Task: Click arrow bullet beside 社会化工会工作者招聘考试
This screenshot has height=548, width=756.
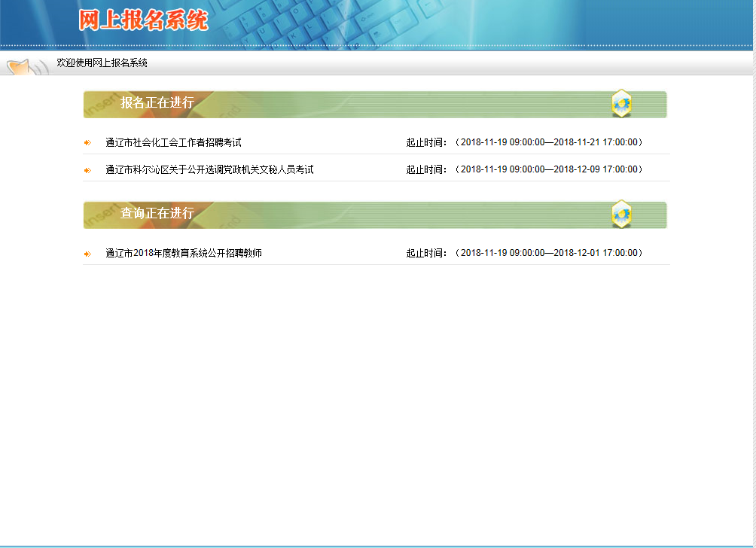Action: click(87, 142)
